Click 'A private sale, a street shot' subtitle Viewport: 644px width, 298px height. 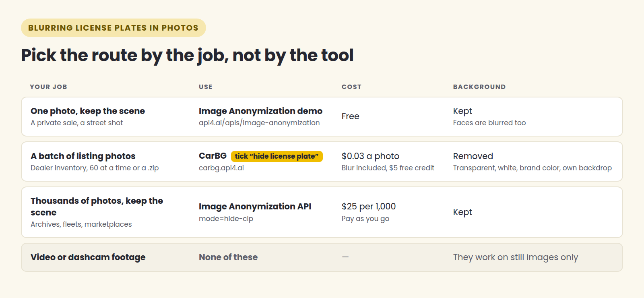pyautogui.click(x=76, y=123)
